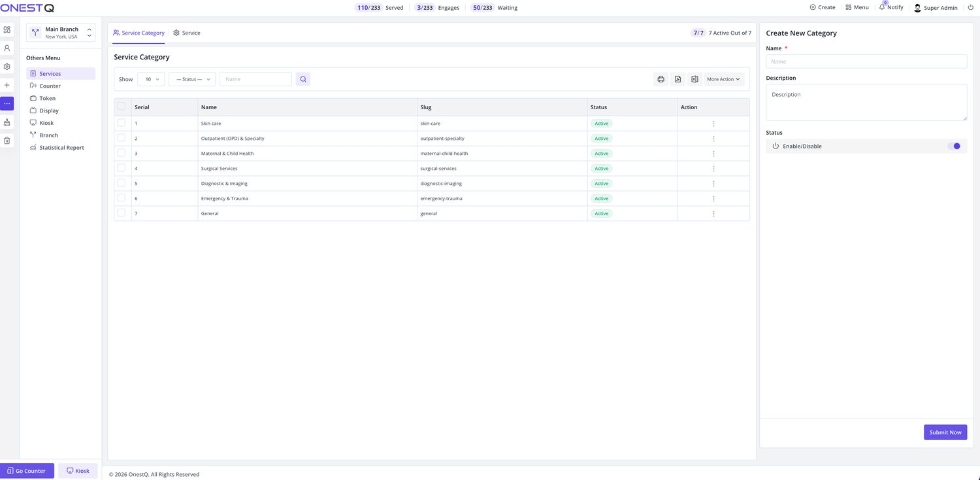Open Services in Others Menu
Screen dimensions: 980x480
[x=61, y=74]
